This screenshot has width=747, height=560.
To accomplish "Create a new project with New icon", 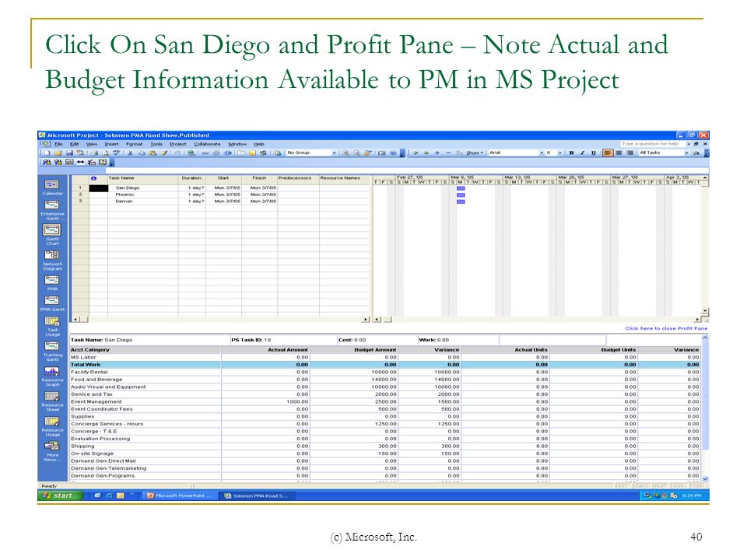I will pyautogui.click(x=47, y=153).
